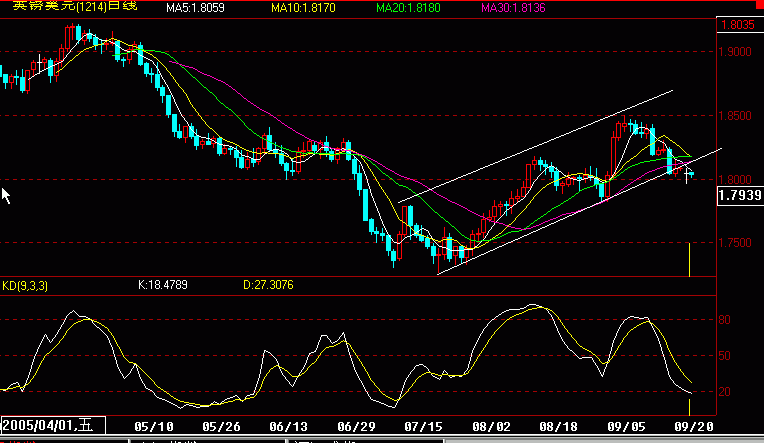The height and width of the screenshot is (443, 764).
Task: Click the 06/13 date axis label
Action: point(288,427)
